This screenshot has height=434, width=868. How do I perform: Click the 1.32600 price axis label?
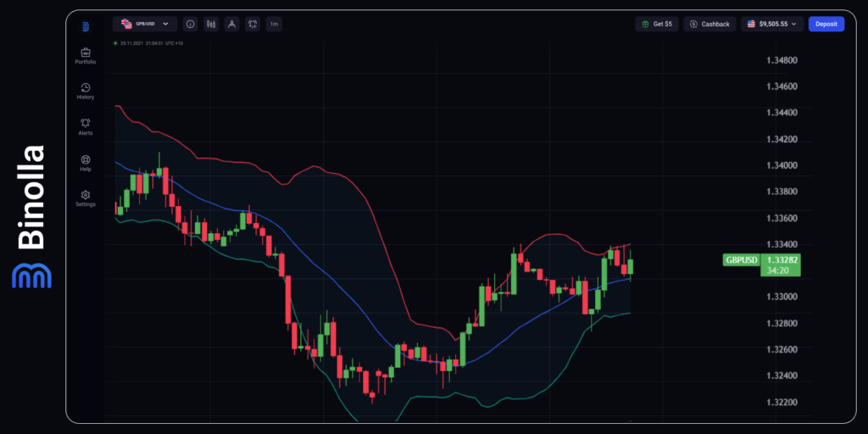tap(782, 349)
